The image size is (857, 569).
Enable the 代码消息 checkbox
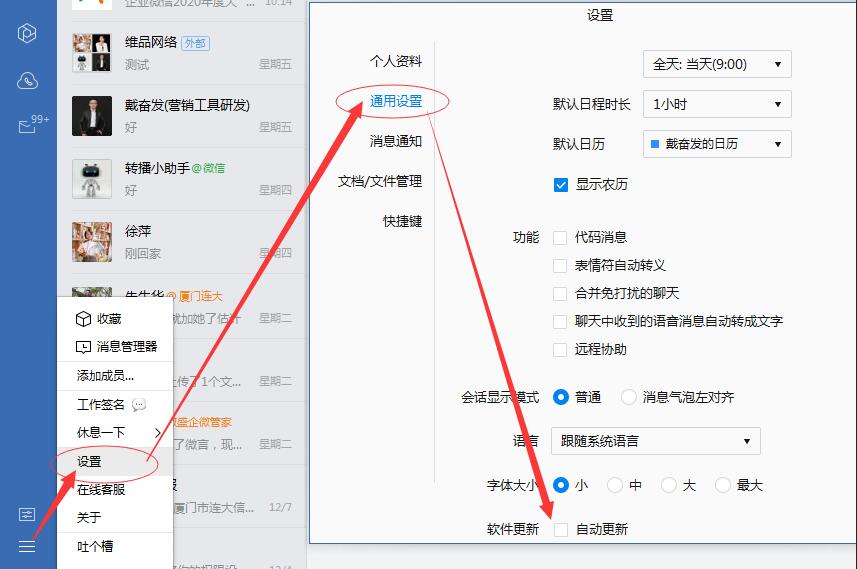click(560, 238)
